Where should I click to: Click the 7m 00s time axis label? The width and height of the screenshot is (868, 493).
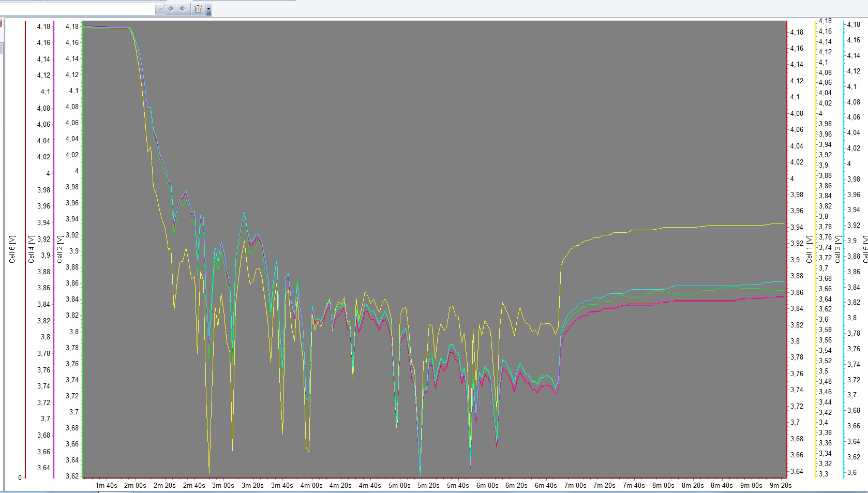[575, 485]
